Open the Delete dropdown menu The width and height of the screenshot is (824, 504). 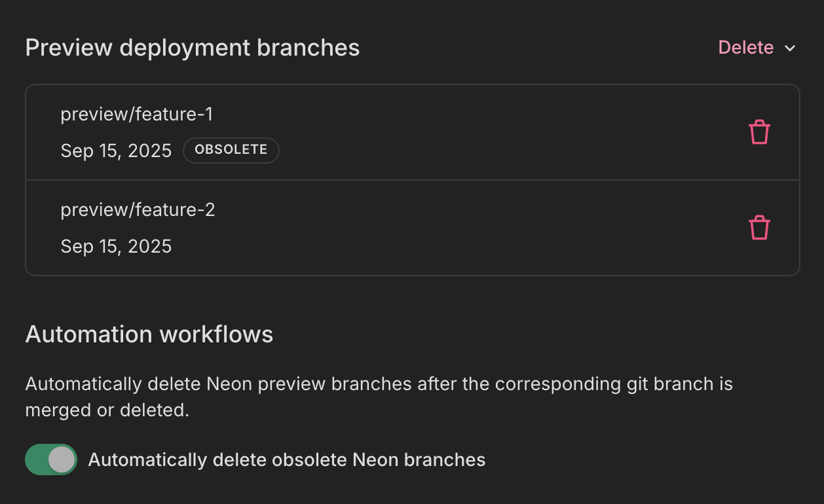tap(757, 48)
